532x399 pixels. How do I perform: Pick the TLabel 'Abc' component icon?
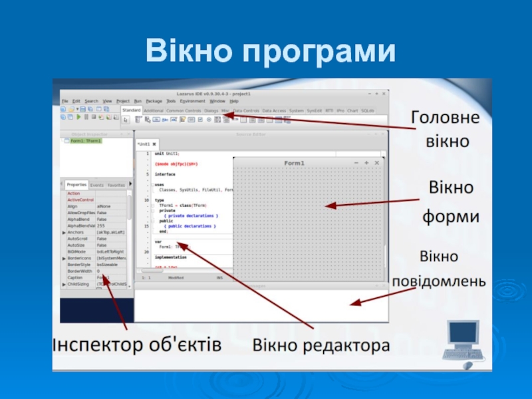[x=165, y=120]
